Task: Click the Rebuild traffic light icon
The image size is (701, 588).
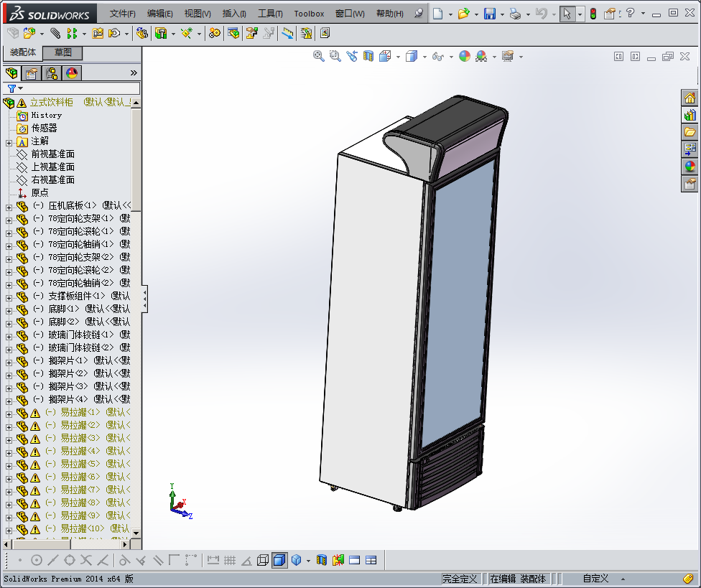Action: click(x=593, y=14)
